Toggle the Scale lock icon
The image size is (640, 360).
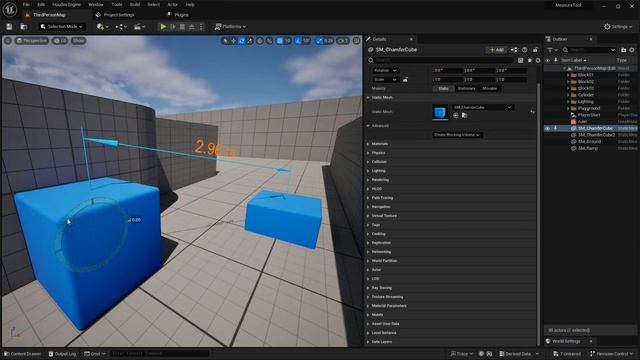[x=405, y=80]
